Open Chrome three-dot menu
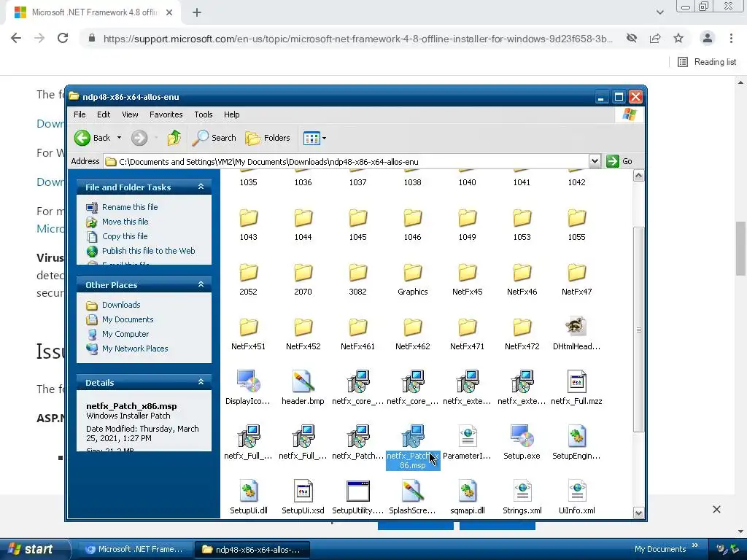This screenshot has height=560, width=747. [731, 38]
